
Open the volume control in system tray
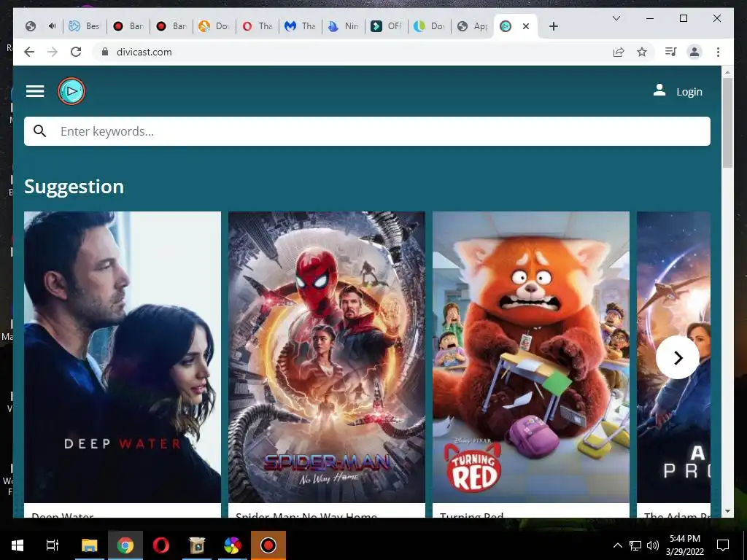click(653, 545)
